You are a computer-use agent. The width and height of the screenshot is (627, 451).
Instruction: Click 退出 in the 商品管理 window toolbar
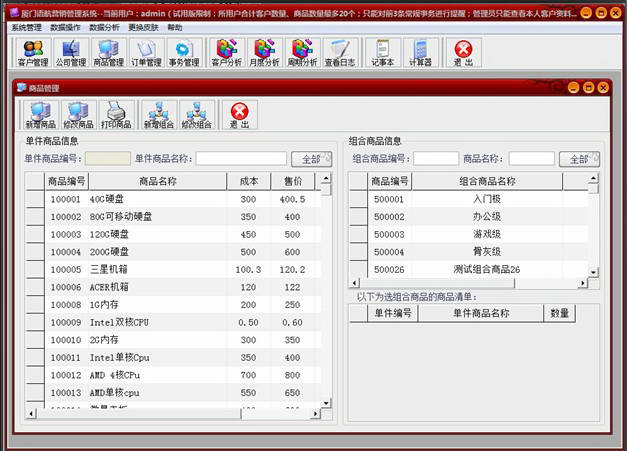[x=240, y=115]
